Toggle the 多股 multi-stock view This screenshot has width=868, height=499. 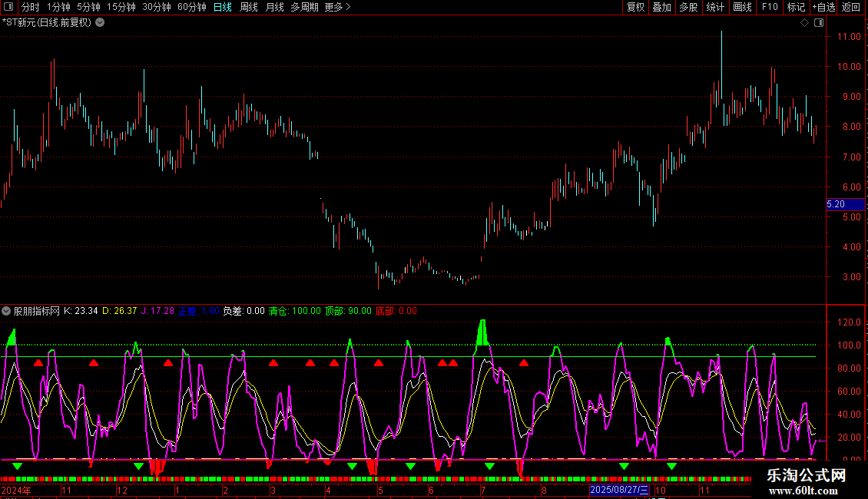688,7
